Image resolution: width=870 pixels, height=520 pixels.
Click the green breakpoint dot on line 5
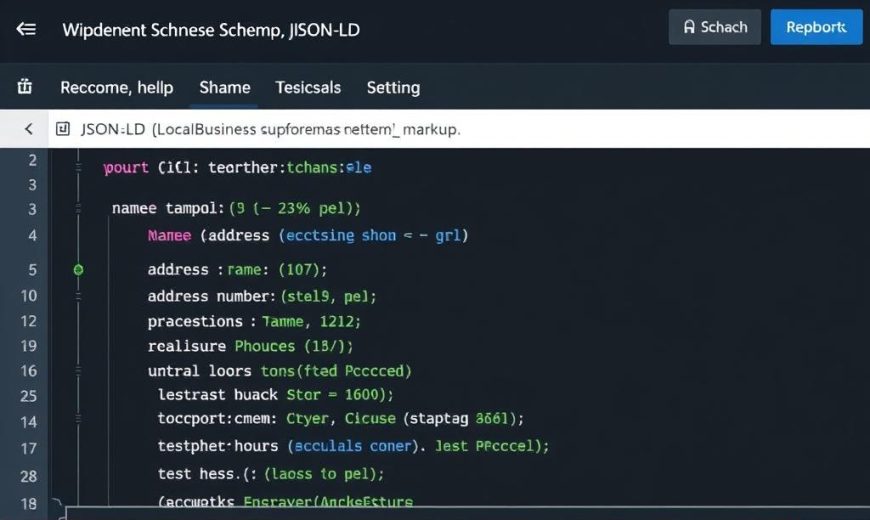79,270
